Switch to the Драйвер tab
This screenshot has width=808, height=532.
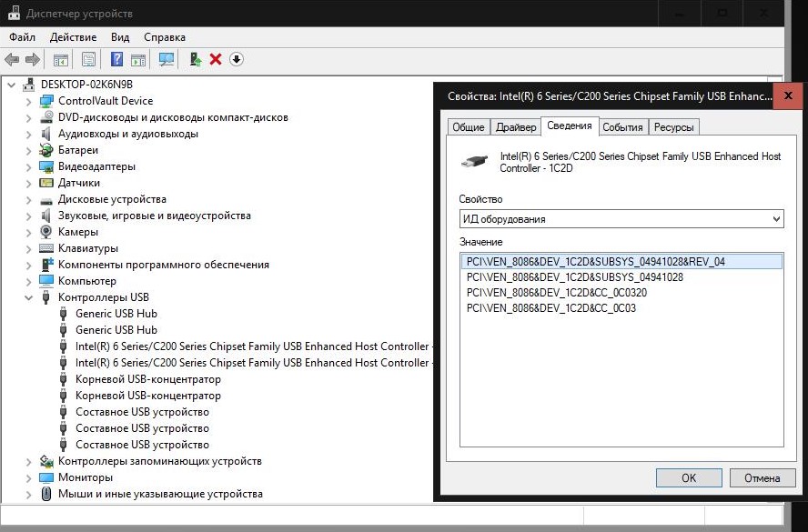click(516, 127)
